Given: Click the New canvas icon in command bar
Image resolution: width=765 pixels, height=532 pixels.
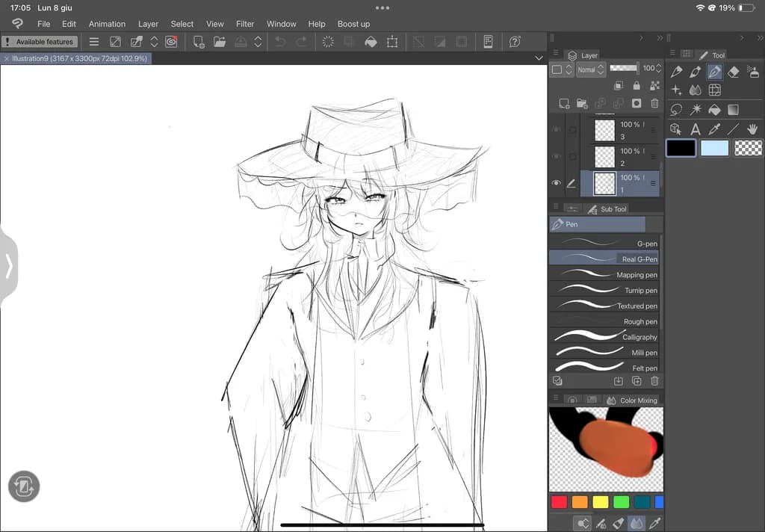Looking at the screenshot, I should [x=199, y=42].
